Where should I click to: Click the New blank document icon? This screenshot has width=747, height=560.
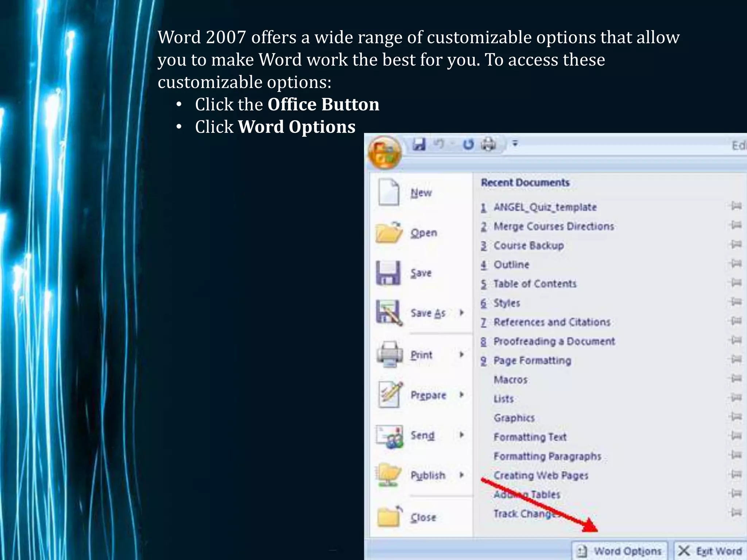coord(388,192)
